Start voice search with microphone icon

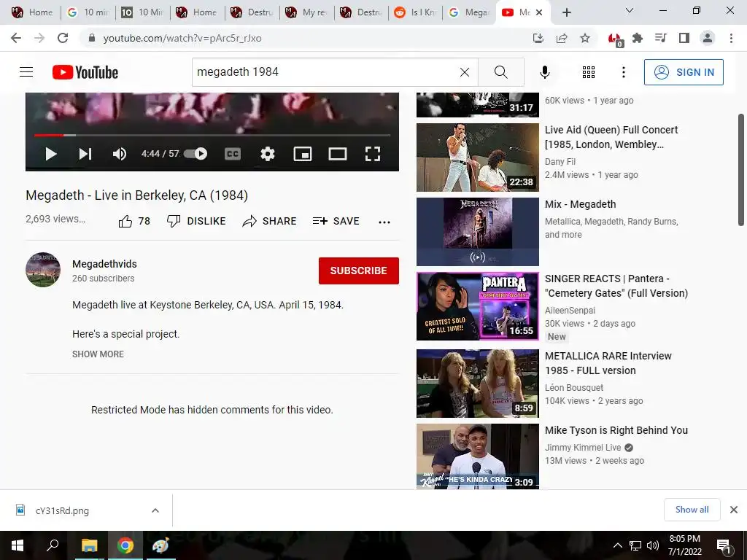(x=544, y=72)
